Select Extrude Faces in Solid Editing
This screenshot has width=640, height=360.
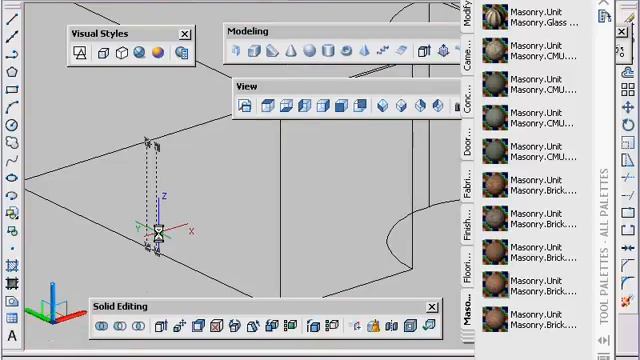pos(161,326)
